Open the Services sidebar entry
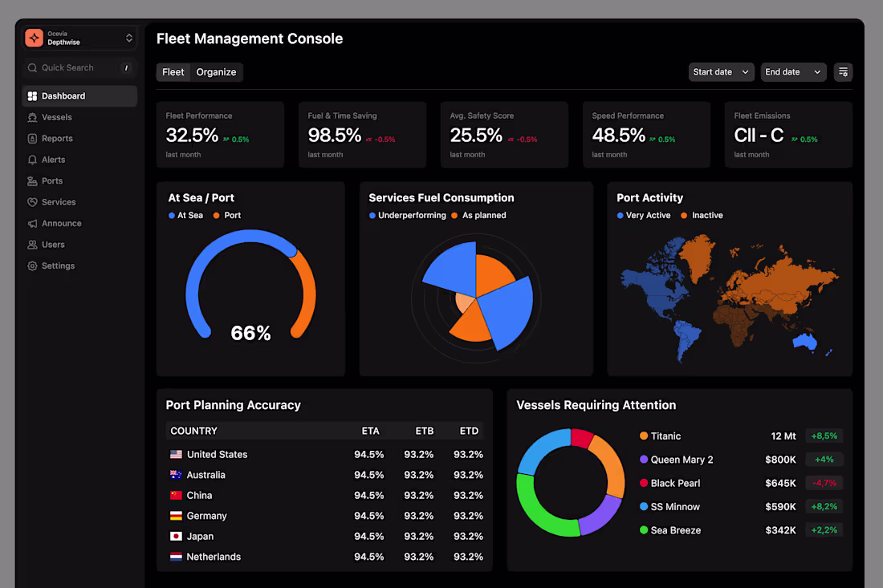Viewport: 883px width, 588px height. coord(79,202)
